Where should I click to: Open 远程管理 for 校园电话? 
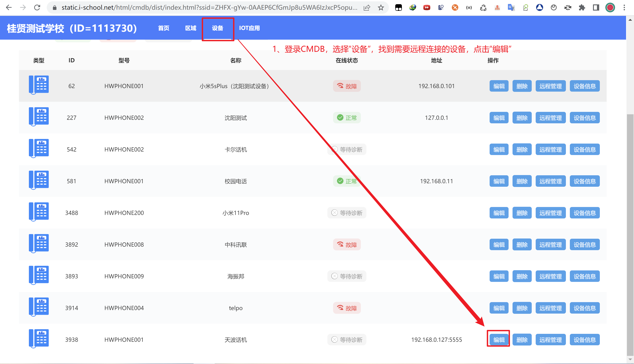coord(550,181)
